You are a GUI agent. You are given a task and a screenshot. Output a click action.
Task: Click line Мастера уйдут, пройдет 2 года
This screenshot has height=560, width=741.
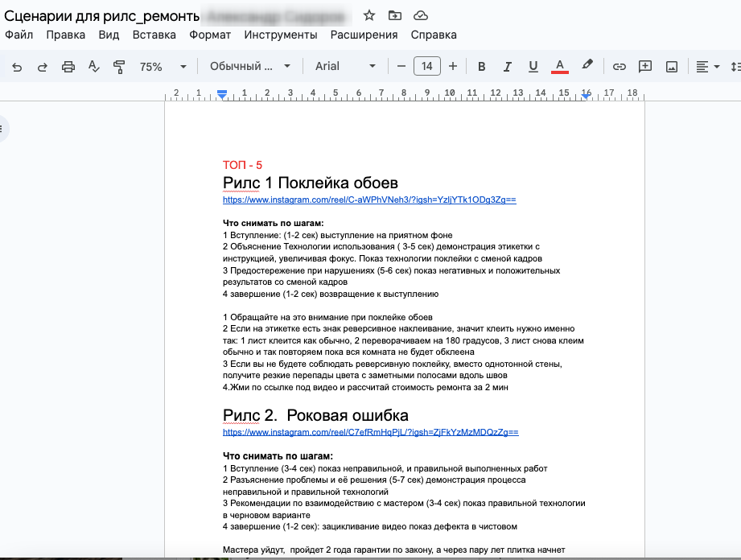(393, 550)
